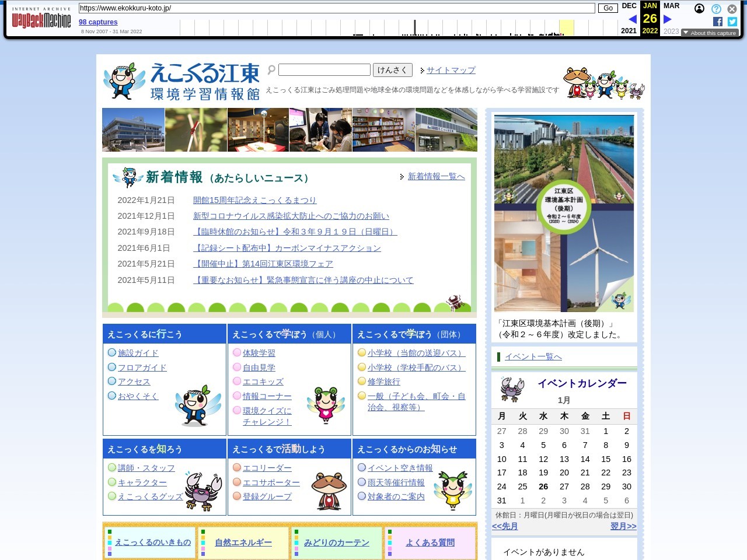Click the えこっくる江東 site logo

click(181, 82)
